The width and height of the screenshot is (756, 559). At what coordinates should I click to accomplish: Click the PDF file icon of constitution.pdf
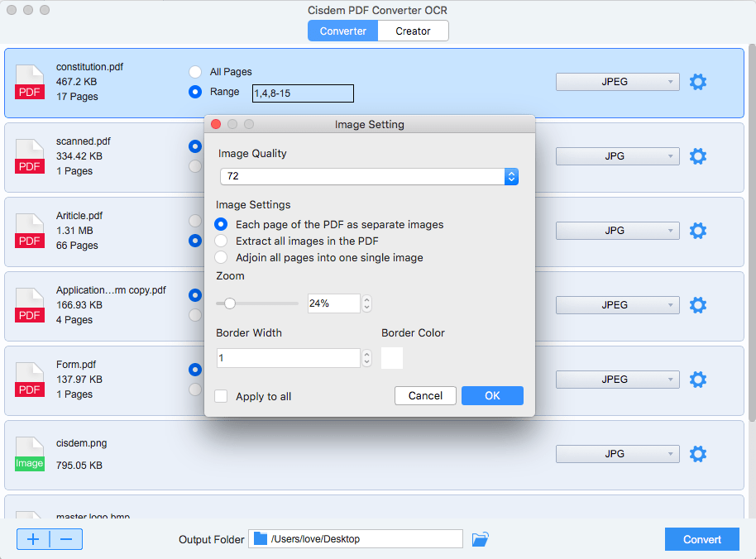pos(30,82)
